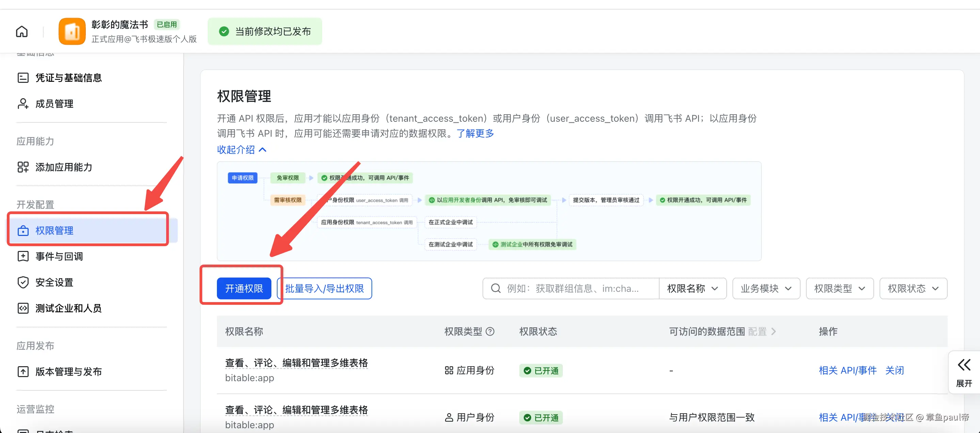
Task: Click the search magnifier icon
Action: pos(495,288)
